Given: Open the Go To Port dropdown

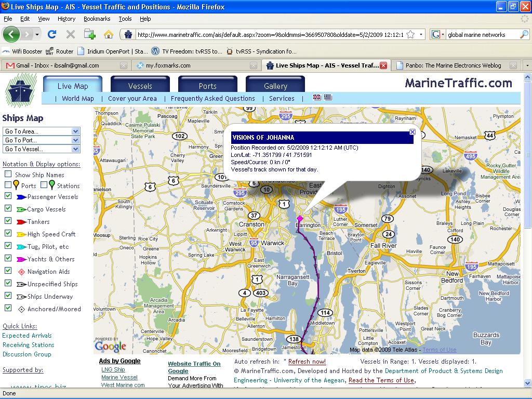Looking at the screenshot, I should 41,140.
